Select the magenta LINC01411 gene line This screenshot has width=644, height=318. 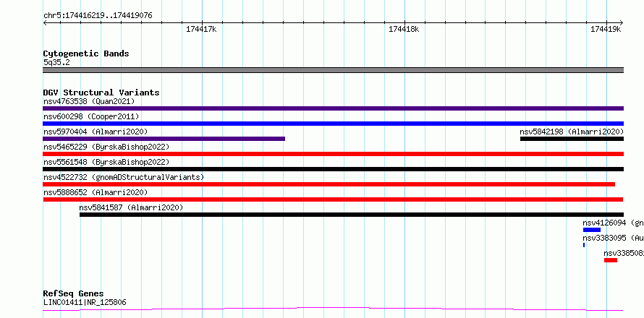333,309
